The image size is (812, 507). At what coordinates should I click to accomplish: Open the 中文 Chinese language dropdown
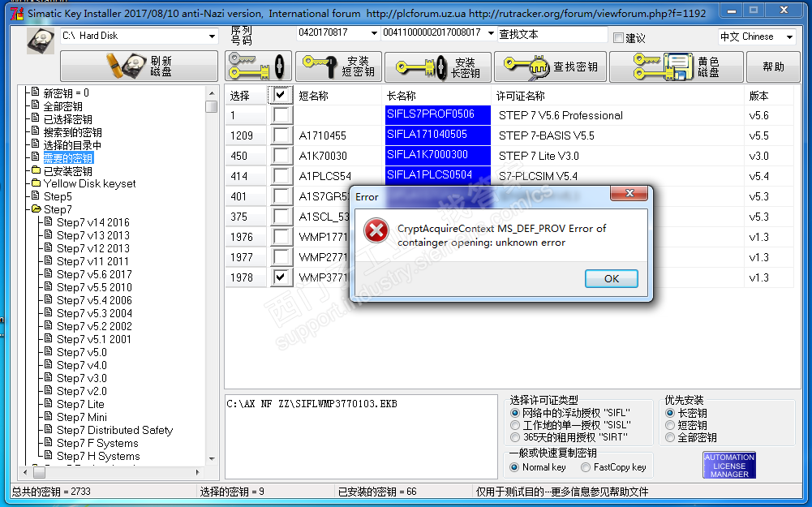(789, 37)
